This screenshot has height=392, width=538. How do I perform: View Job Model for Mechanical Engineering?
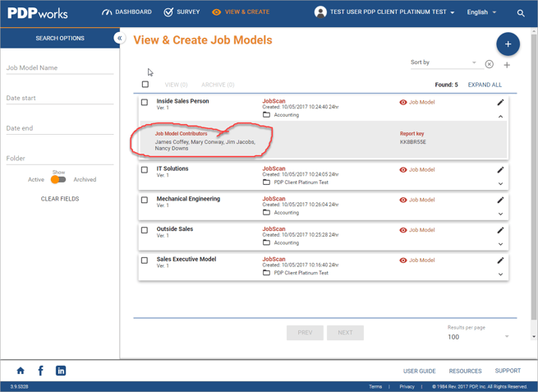tap(417, 200)
